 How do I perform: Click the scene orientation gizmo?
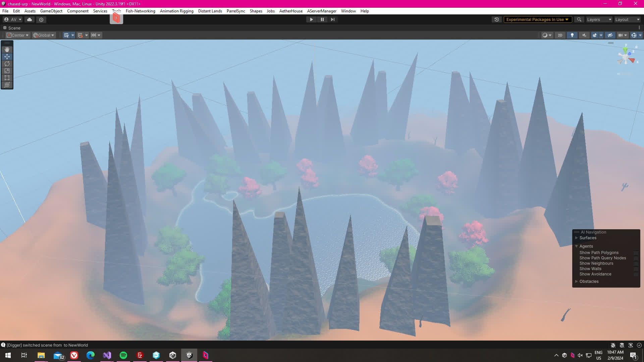pyautogui.click(x=626, y=57)
